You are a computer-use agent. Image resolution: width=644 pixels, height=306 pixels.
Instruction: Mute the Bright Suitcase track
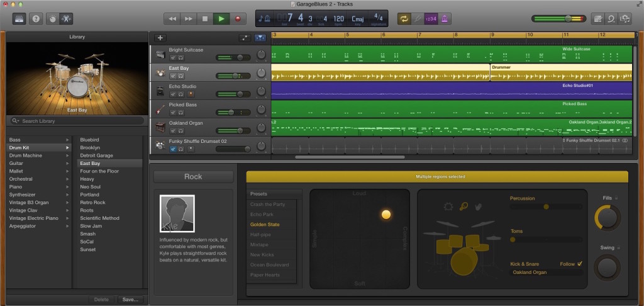click(173, 57)
